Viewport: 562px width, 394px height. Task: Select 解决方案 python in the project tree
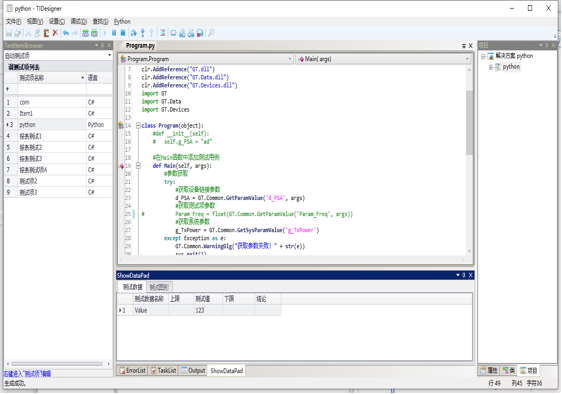pyautogui.click(x=514, y=56)
